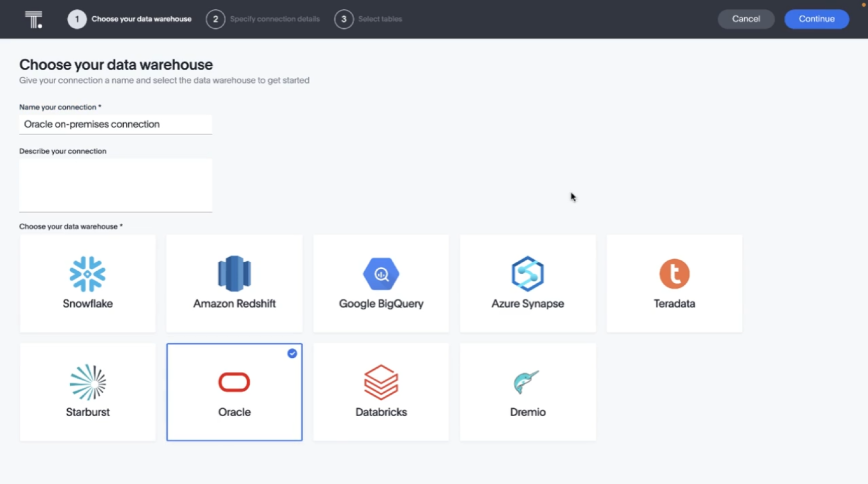Click the 'Starburst' card label
This screenshot has width=868, height=484.
(x=88, y=412)
